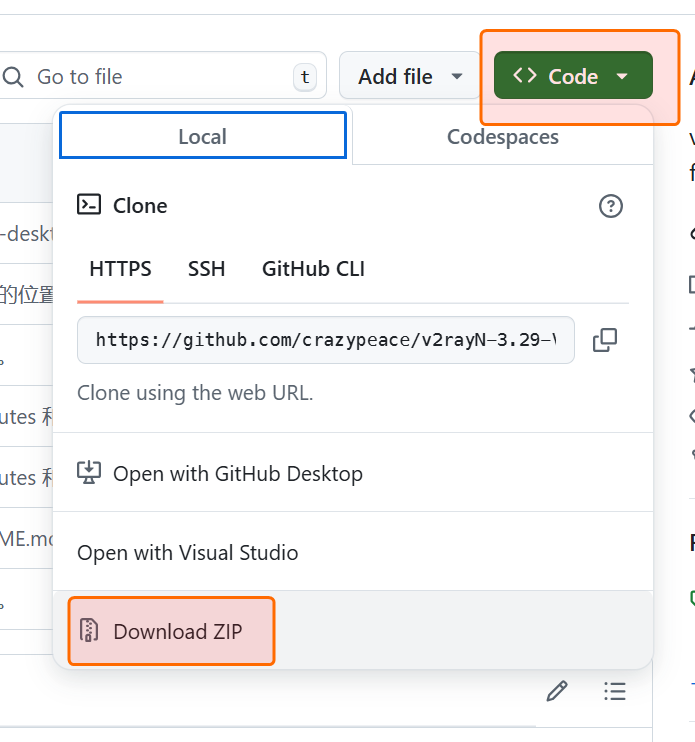Viewport: 695px width, 742px height.
Task: Download the repository as ZIP
Action: [x=177, y=631]
